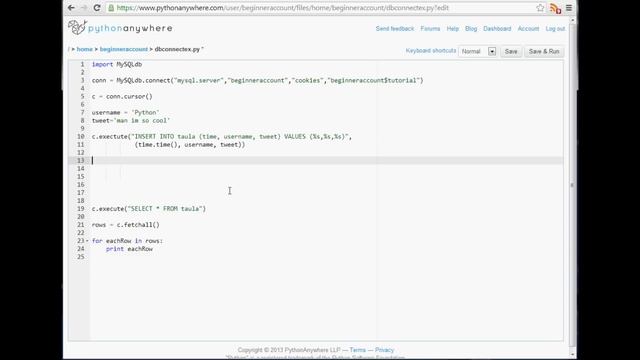
Task: Click the line 1 import MySQLdb text
Action: click(x=117, y=64)
